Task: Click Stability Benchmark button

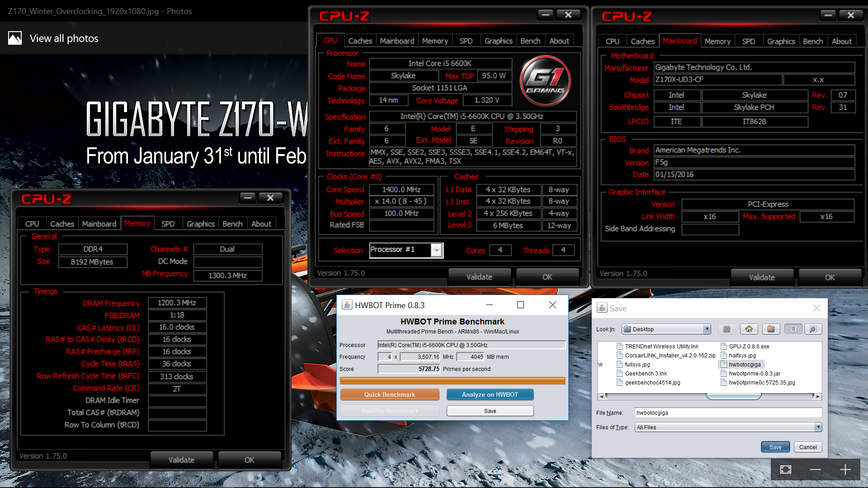Action: [390, 411]
